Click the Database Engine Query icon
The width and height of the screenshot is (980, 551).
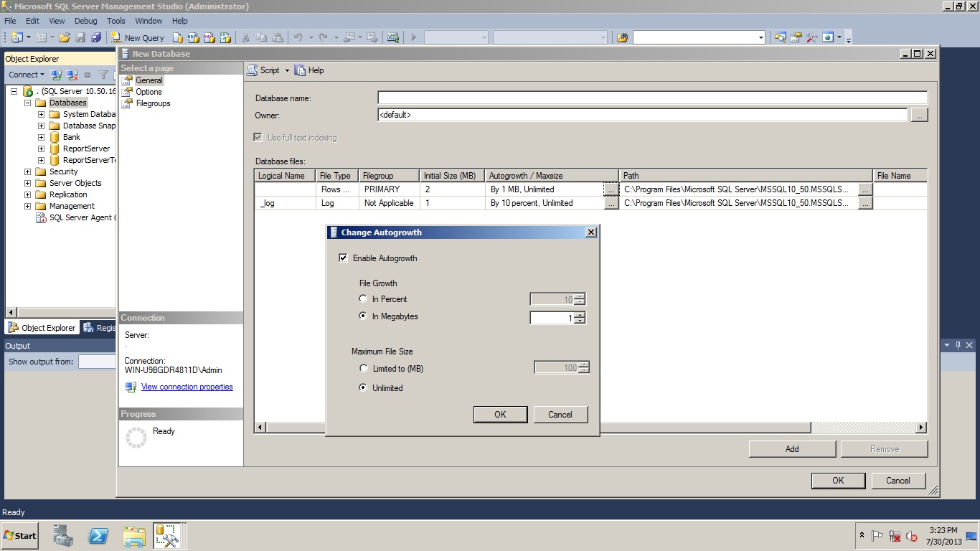click(178, 37)
